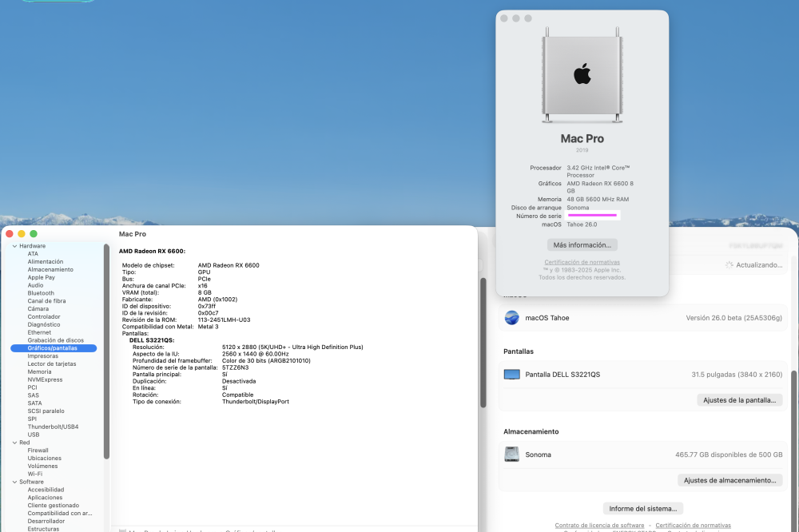Image resolution: width=799 pixels, height=532 pixels.
Task: Select Cámara in sidebar
Action: coord(38,309)
